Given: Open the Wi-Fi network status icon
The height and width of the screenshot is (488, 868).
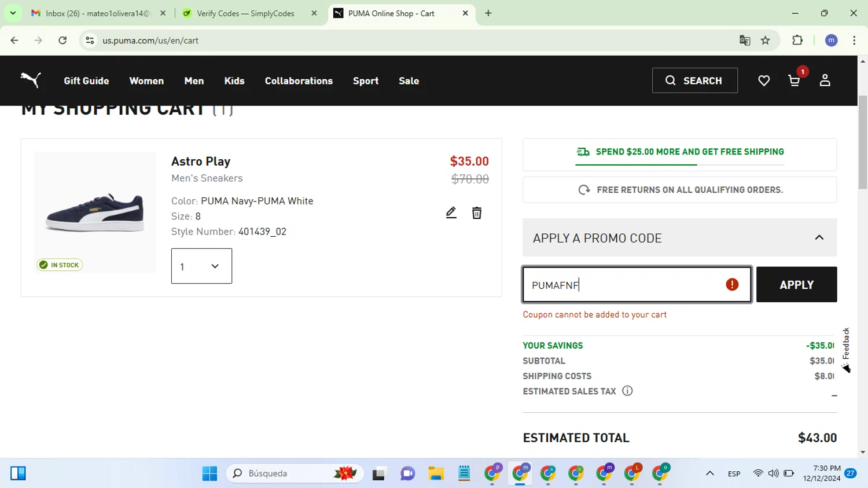Looking at the screenshot, I should point(758,474).
